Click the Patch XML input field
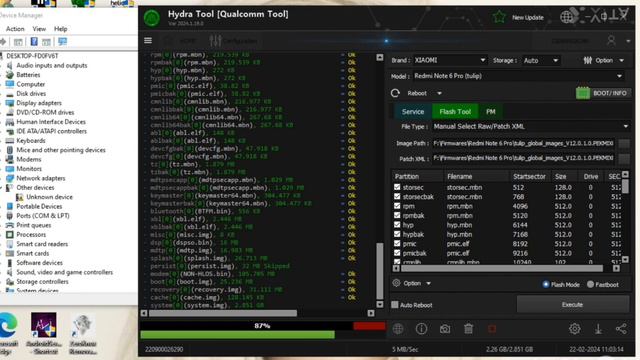Image resolution: width=640 pixels, height=360 pixels. click(x=523, y=158)
